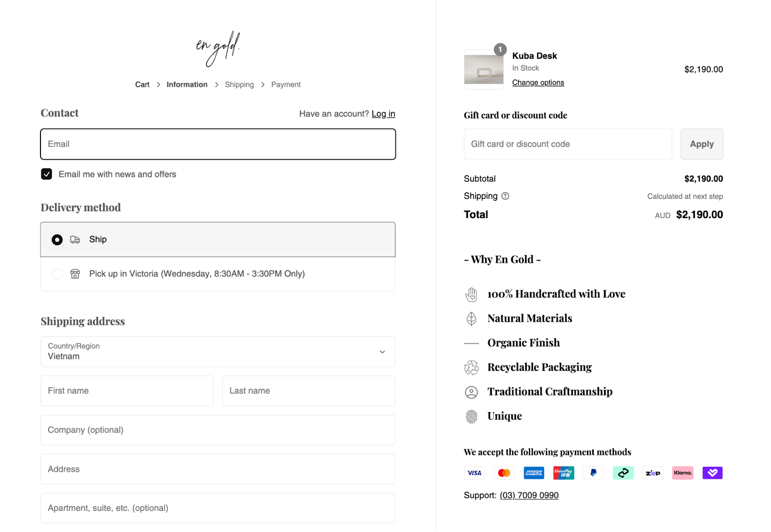
Task: Click the Gift card or discount code field
Action: [x=568, y=144]
